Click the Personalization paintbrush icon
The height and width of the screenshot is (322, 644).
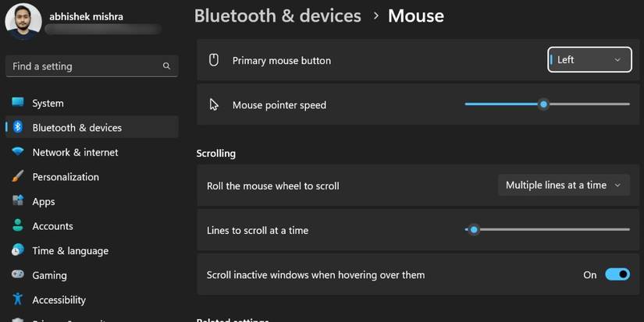(x=17, y=177)
